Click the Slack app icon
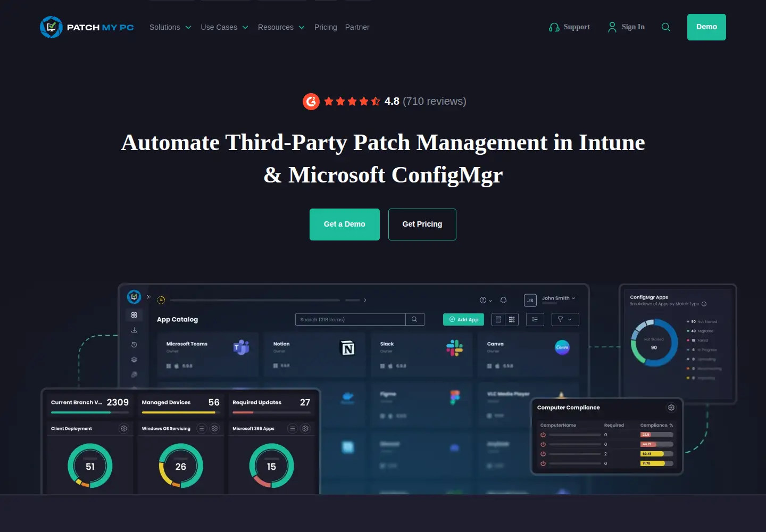Viewport: 766px width, 532px height. [454, 348]
